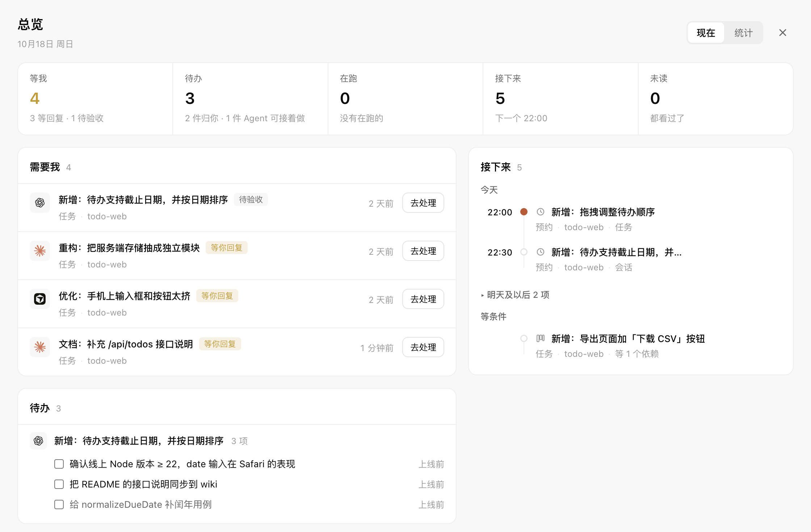This screenshot has width=811, height=532.
Task: Click 待办 group title with 3 项
Action: click(139, 441)
